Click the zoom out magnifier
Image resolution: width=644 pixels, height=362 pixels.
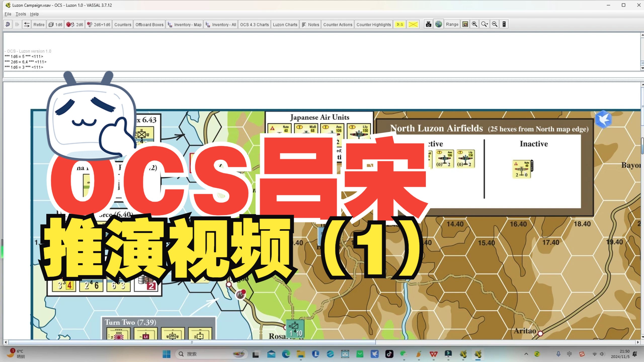coord(495,24)
